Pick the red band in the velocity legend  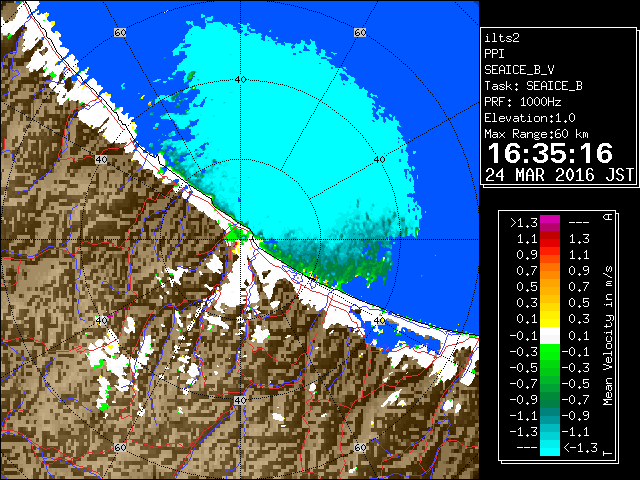tap(550, 239)
